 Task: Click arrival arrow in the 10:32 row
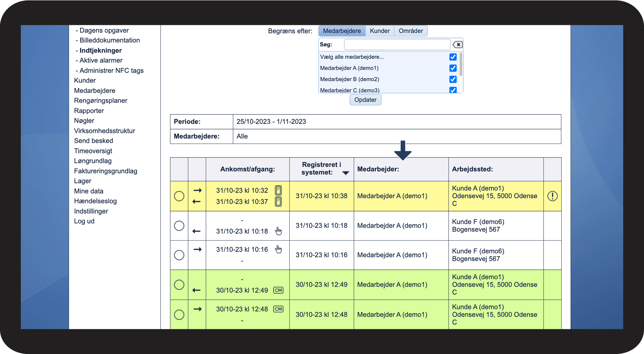pos(197,190)
